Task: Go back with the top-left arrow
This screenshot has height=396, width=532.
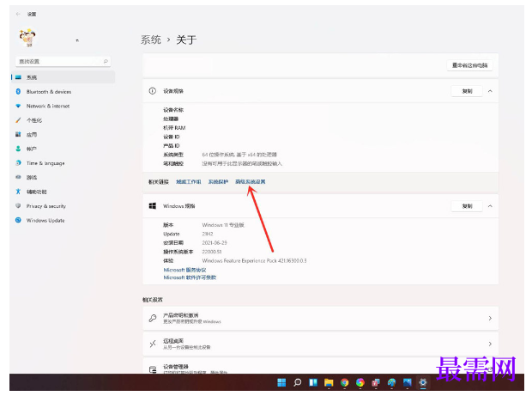Action: pyautogui.click(x=18, y=14)
